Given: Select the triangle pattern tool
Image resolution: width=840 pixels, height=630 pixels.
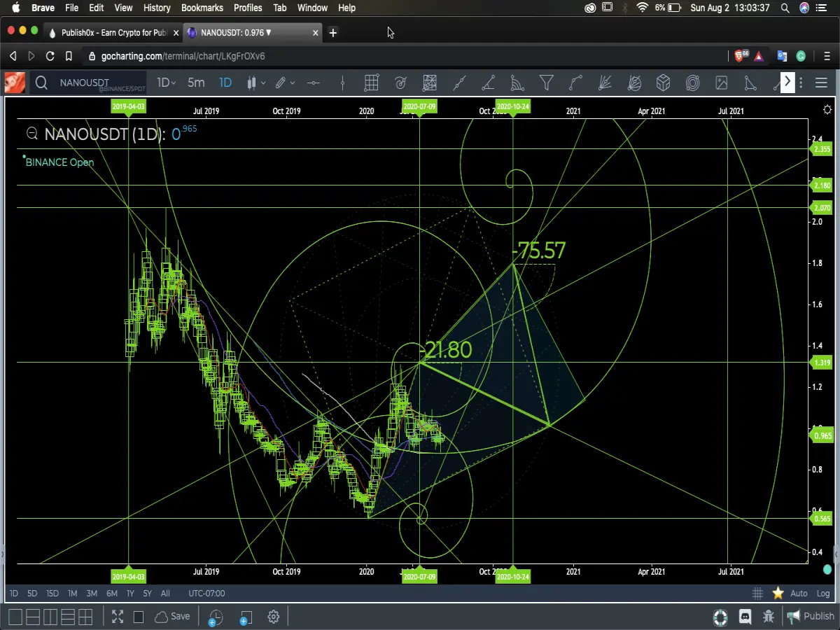Looking at the screenshot, I should point(750,83).
